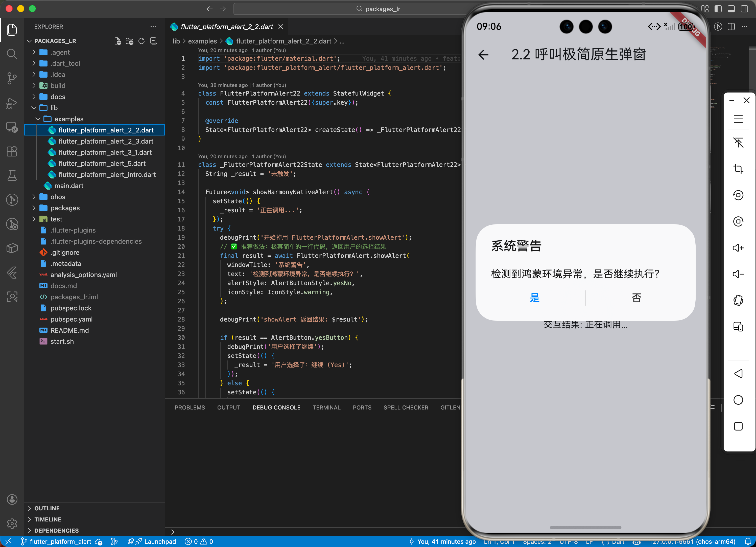Expand the OUTLINE section
Screen dimensions: 756x547
click(47, 508)
